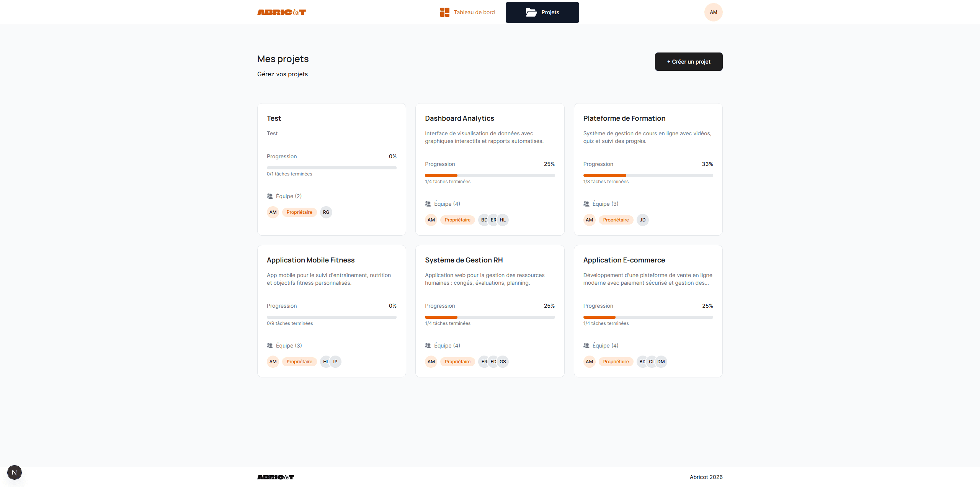Click Propriétaire badge in Plateforme de Formation card
The width and height of the screenshot is (980, 487).
616,220
